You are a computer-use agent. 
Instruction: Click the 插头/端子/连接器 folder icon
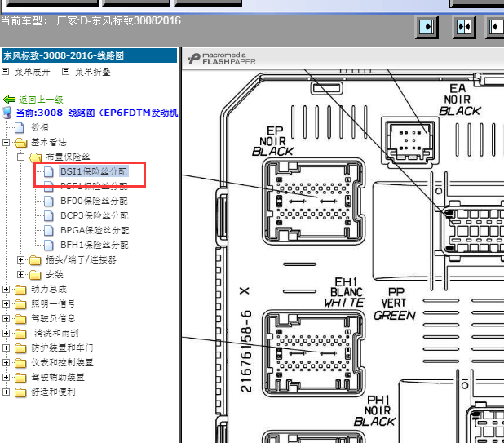[36, 260]
